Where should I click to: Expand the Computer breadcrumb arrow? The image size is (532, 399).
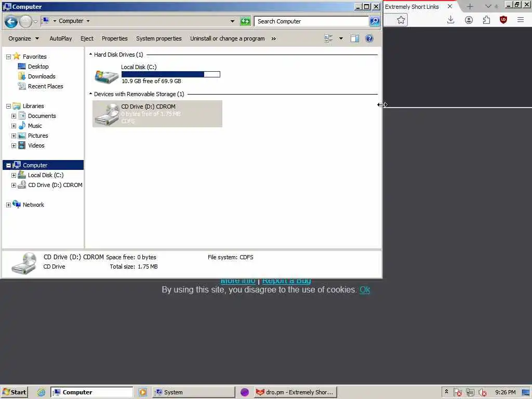(x=88, y=21)
